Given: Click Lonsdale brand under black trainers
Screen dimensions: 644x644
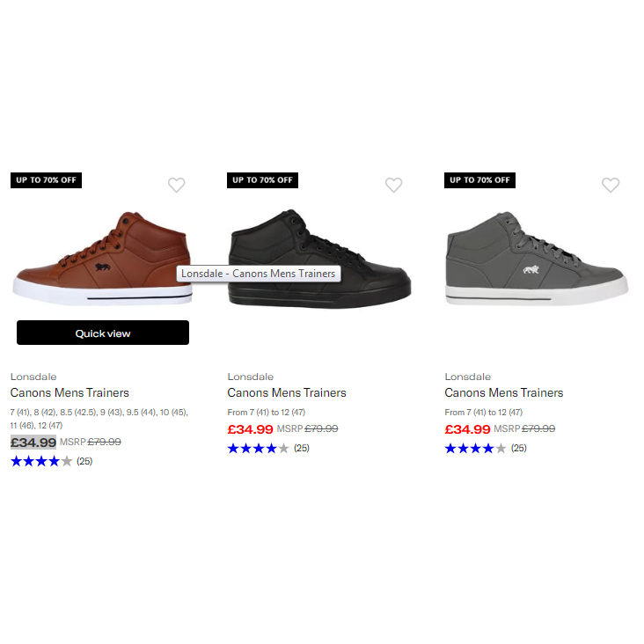Looking at the screenshot, I should coord(251,377).
